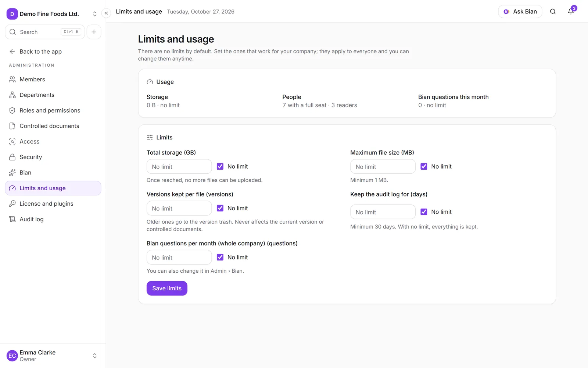Open search via top-right magnifier icon
This screenshot has height=368, width=588.
(553, 11)
